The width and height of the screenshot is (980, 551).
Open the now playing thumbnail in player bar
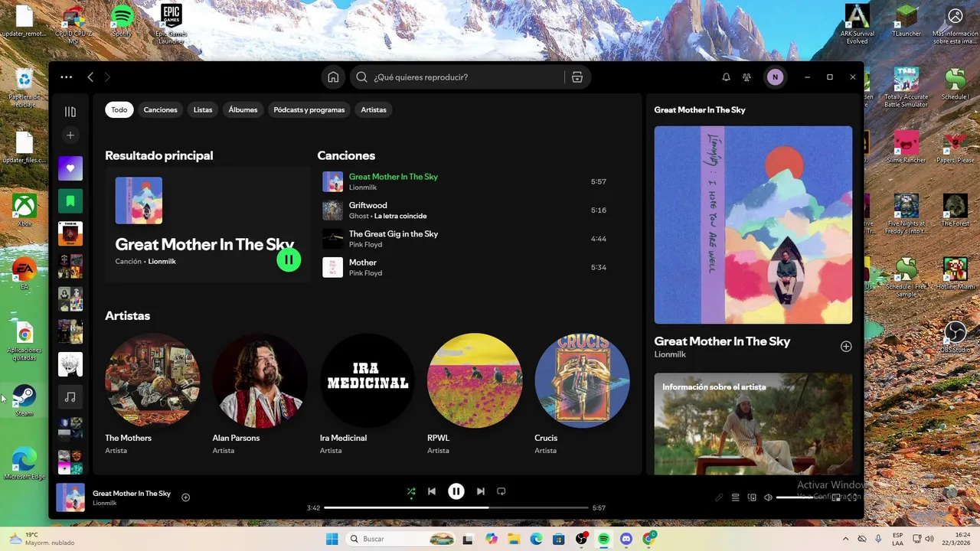click(x=70, y=497)
